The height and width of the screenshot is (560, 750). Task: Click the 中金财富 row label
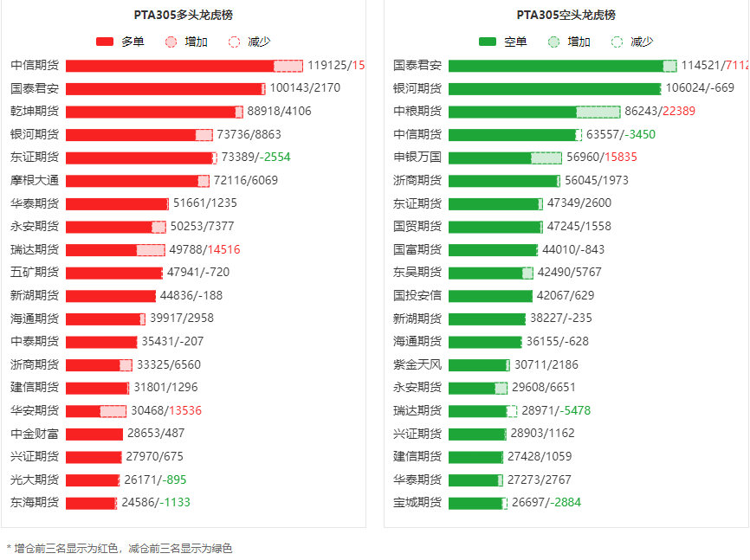click(x=35, y=434)
